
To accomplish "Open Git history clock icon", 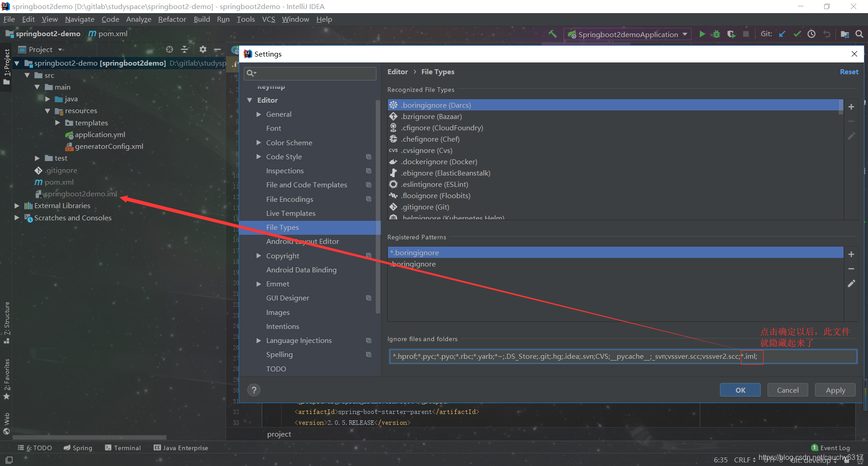I will coord(811,34).
